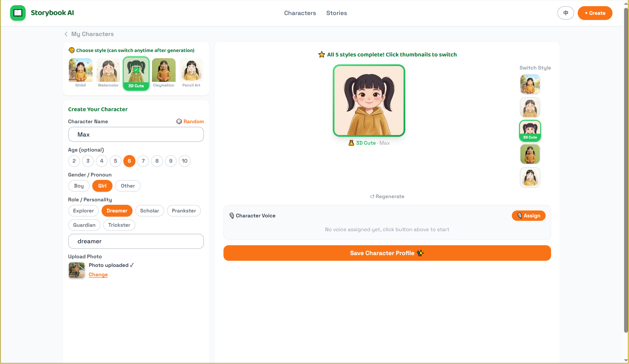This screenshot has height=364, width=629.
Task: Select age 7 option
Action: pos(143,161)
